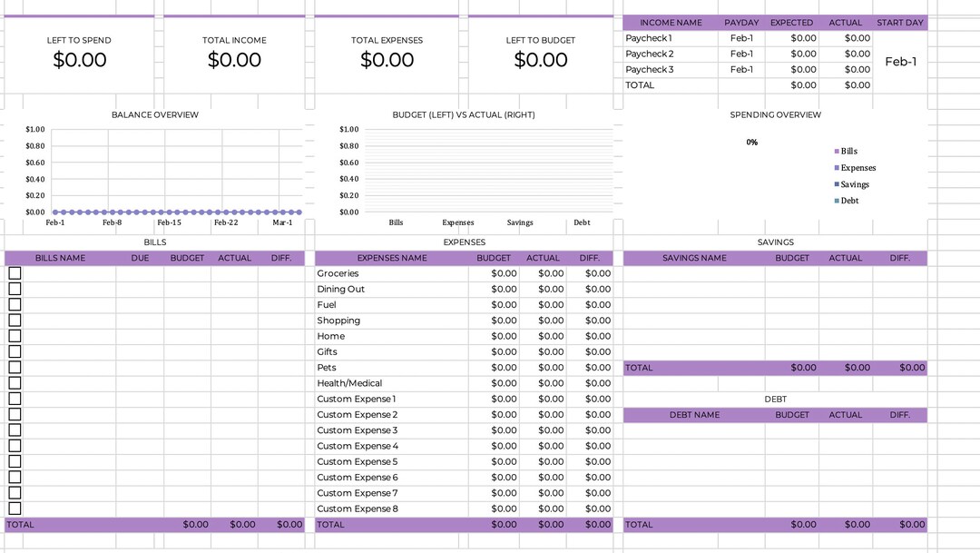Screen dimensions: 980x553
Task: Select the Paycheck 2 name cell
Action: click(x=671, y=54)
